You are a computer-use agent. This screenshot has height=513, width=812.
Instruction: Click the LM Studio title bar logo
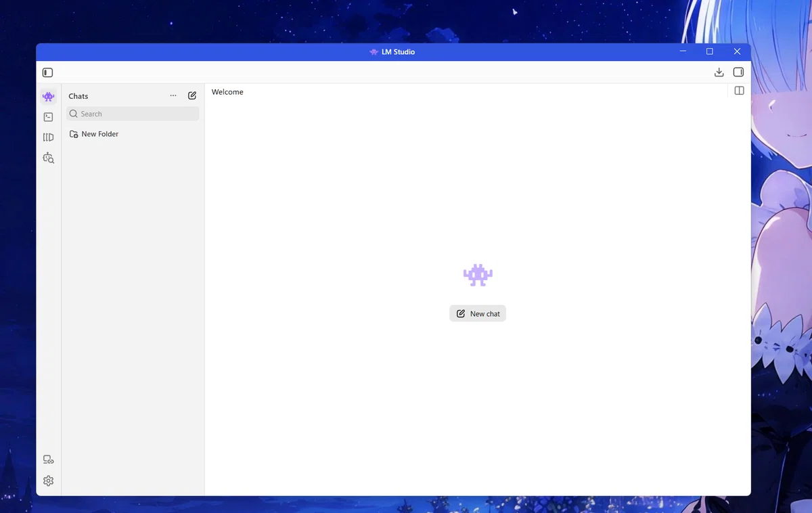point(374,52)
